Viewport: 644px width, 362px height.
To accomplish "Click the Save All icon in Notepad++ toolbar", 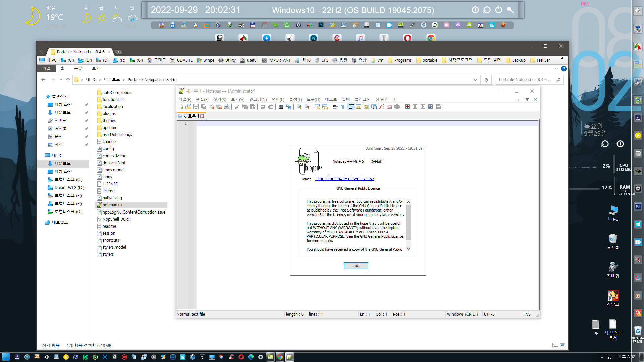I will pyautogui.click(x=204, y=107).
